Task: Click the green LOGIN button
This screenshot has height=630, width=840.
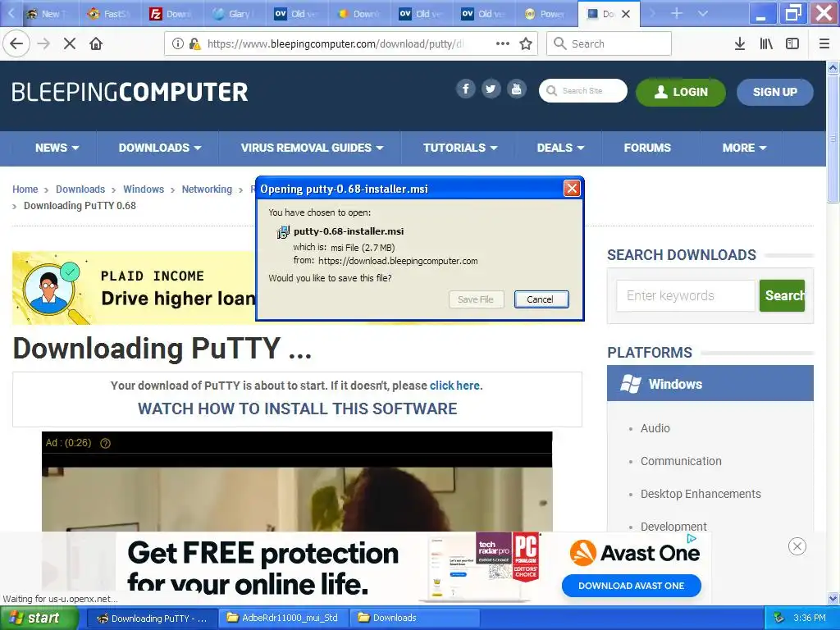Action: point(680,92)
